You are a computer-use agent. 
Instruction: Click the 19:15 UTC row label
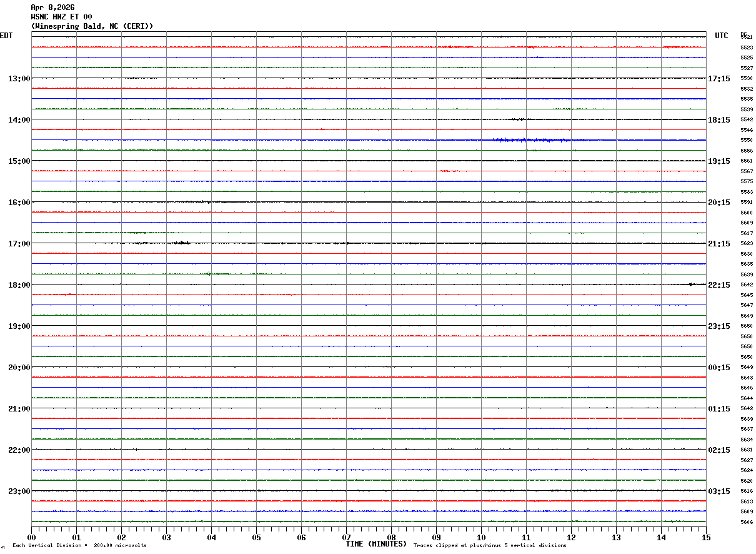click(719, 161)
